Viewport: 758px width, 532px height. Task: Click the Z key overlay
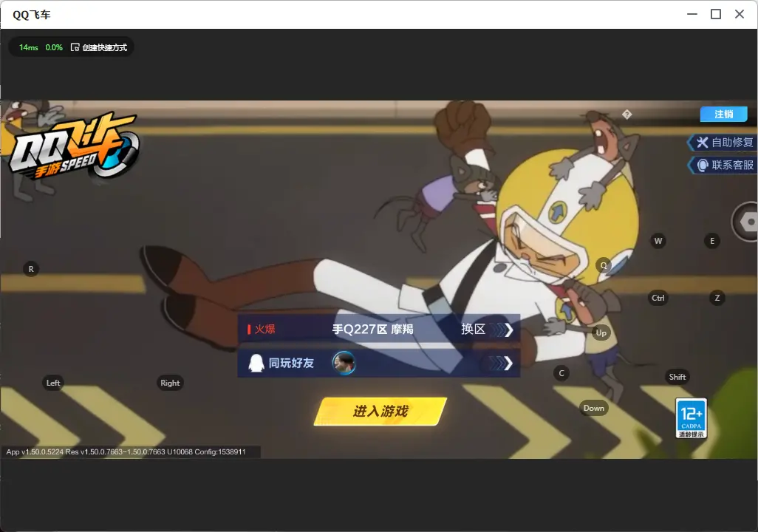click(717, 298)
